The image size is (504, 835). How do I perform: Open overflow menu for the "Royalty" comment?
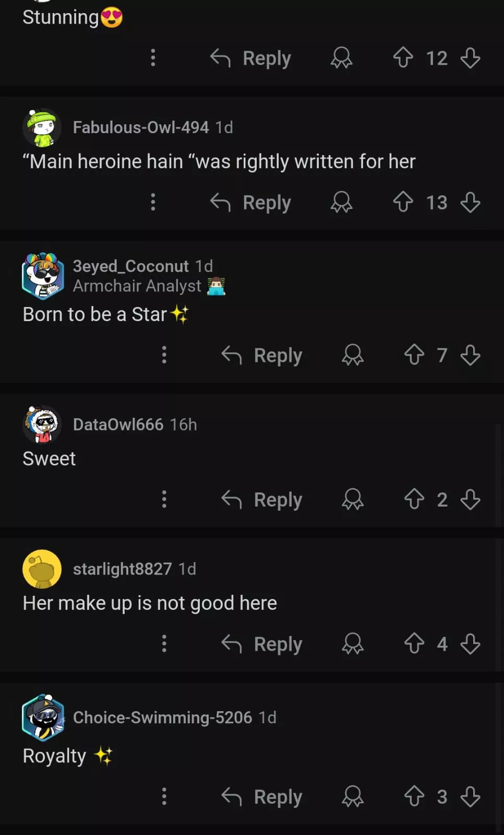[x=164, y=796]
